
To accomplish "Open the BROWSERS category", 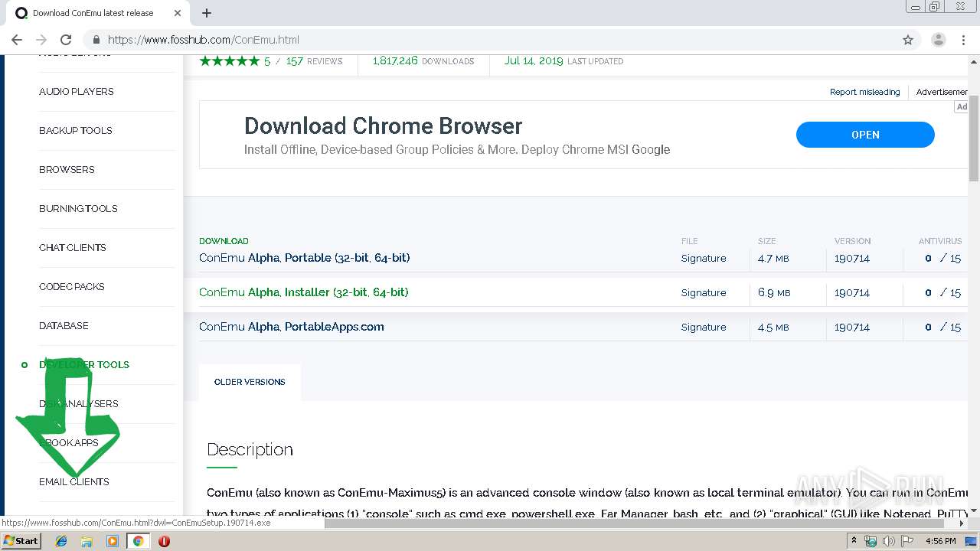I will click(67, 169).
